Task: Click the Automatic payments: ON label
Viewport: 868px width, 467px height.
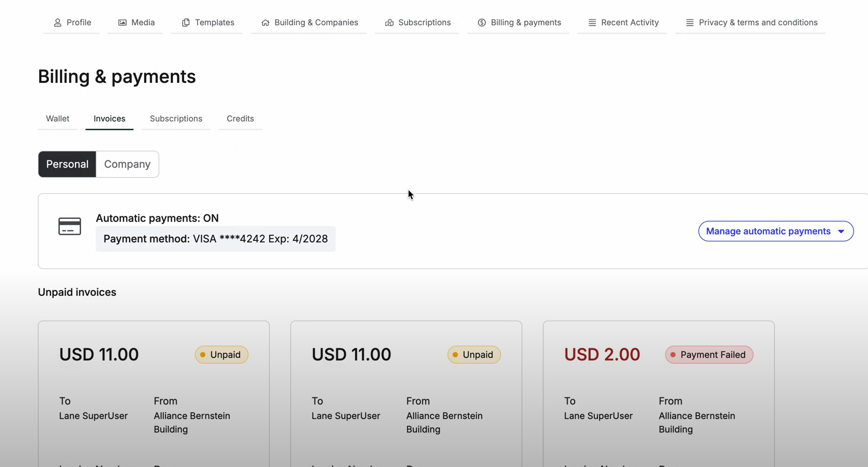Action: point(157,218)
